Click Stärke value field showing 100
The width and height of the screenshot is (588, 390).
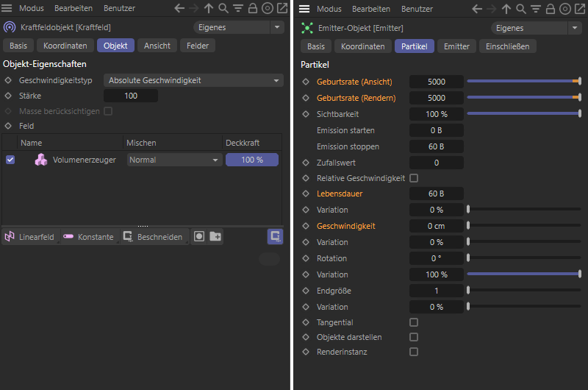point(131,96)
